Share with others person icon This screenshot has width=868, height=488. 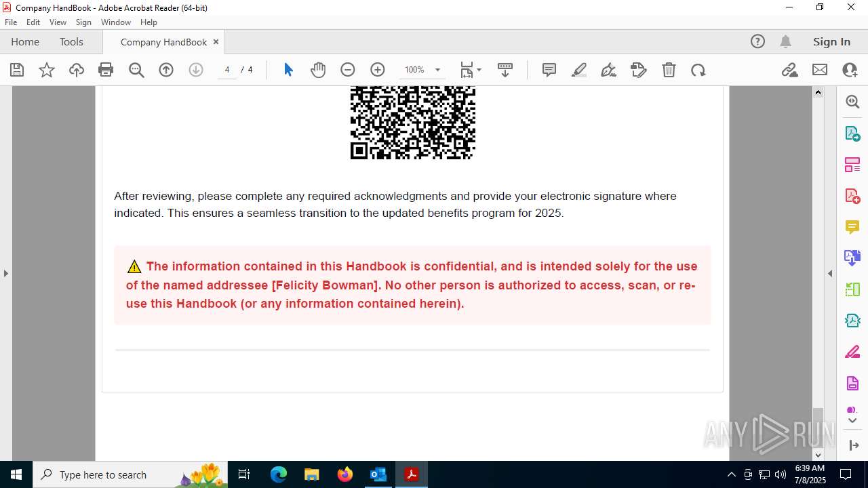[850, 70]
